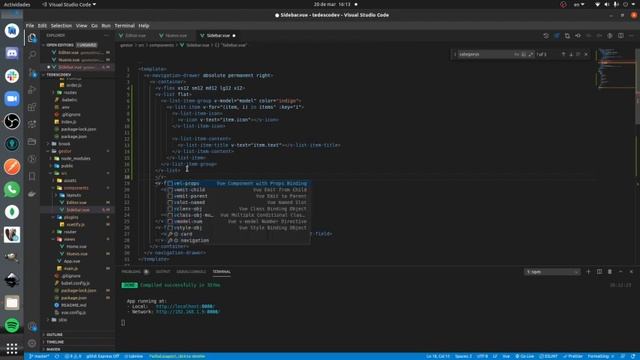
Task: Open the Extensions view
Action: 32,107
